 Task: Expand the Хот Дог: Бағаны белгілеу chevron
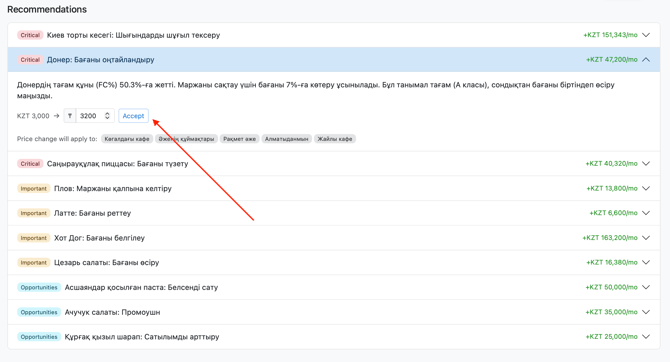click(x=646, y=238)
